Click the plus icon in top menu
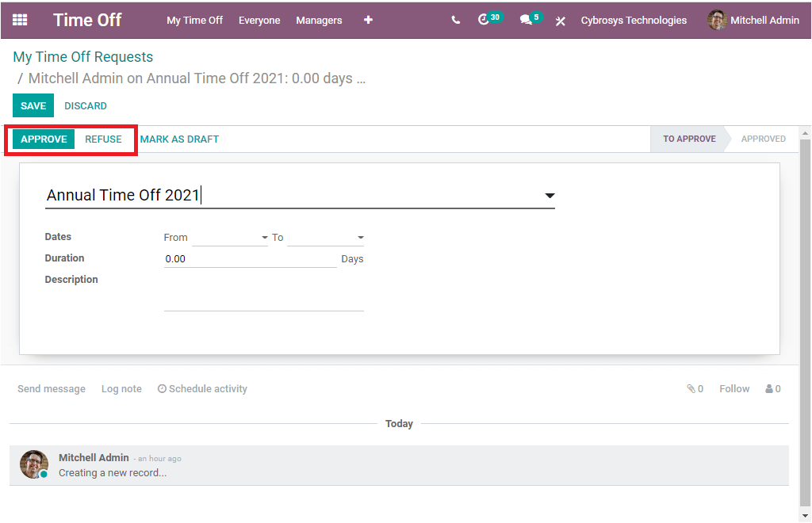 (368, 20)
